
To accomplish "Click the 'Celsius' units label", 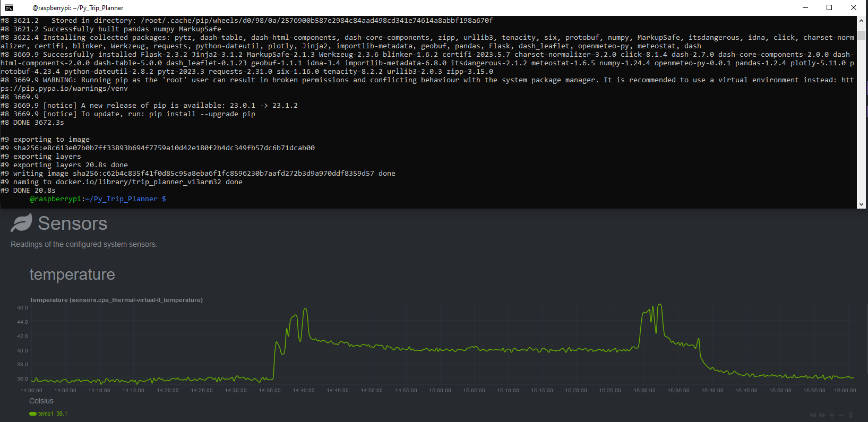I will (x=41, y=401).
